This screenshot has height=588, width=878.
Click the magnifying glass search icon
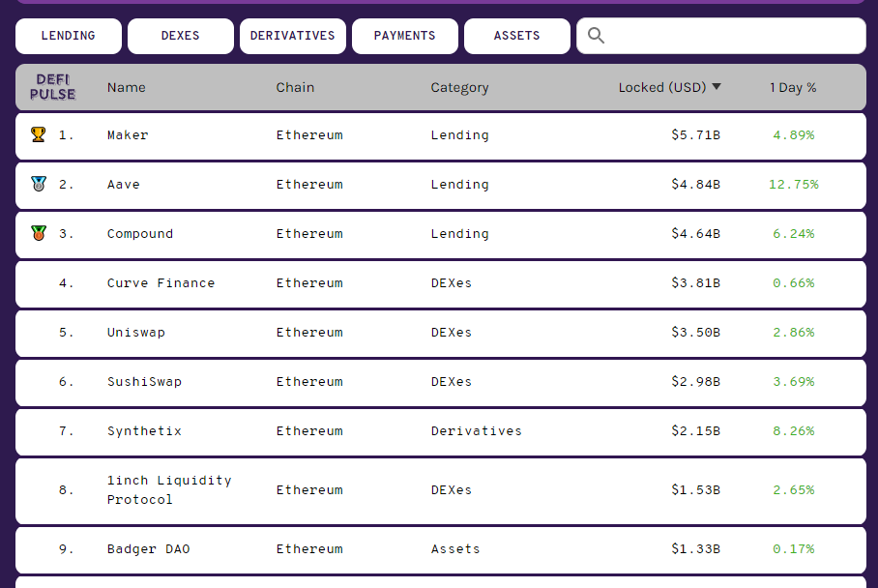(x=596, y=36)
